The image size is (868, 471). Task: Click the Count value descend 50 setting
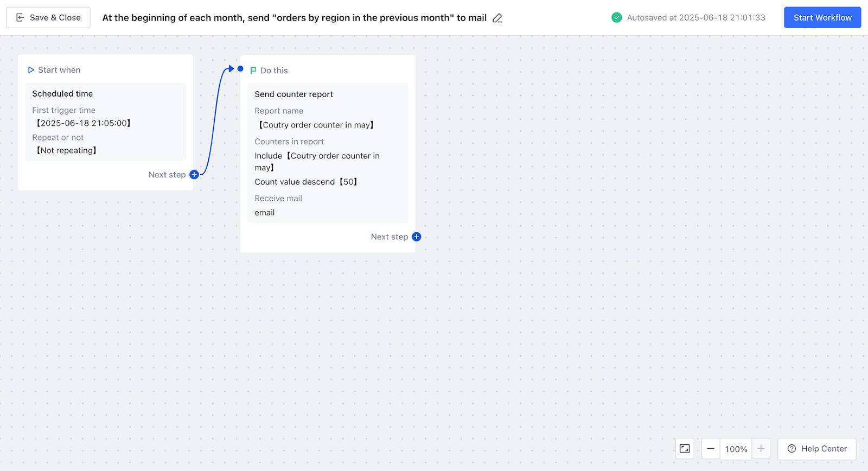[306, 182]
